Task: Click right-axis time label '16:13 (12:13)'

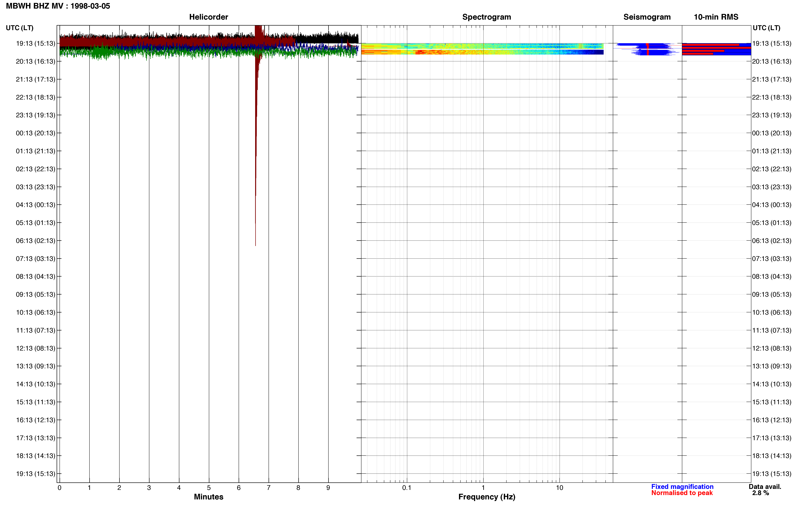Action: point(772,420)
